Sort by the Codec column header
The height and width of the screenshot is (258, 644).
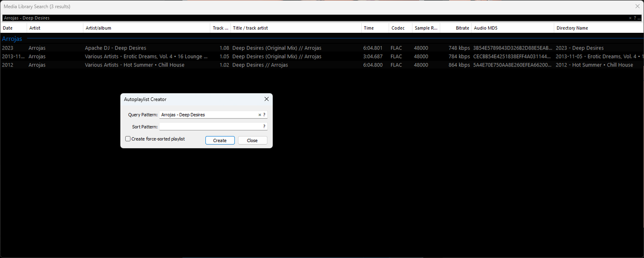point(400,28)
